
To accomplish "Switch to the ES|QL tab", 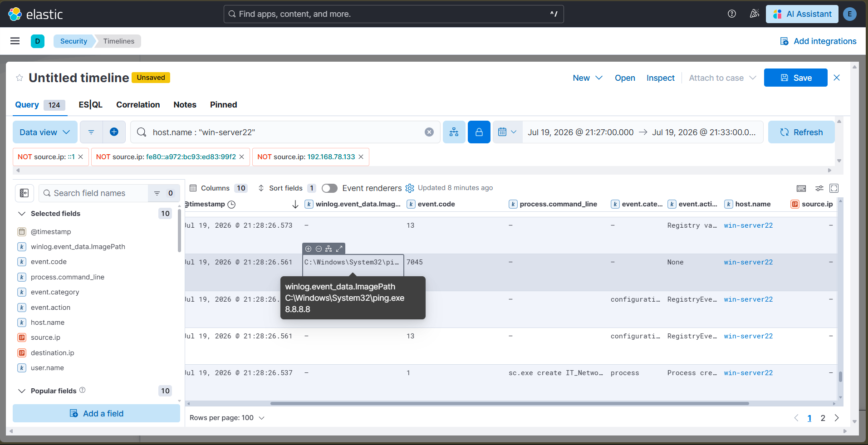I will (x=90, y=105).
